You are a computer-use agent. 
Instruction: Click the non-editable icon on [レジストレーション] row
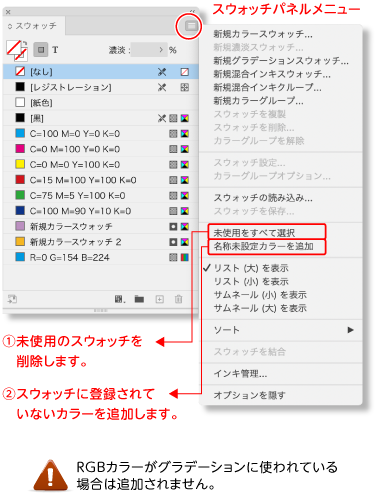(x=162, y=87)
